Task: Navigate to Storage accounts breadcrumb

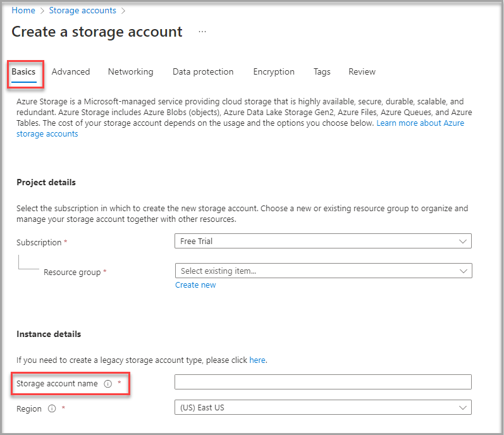Action: 82,11
